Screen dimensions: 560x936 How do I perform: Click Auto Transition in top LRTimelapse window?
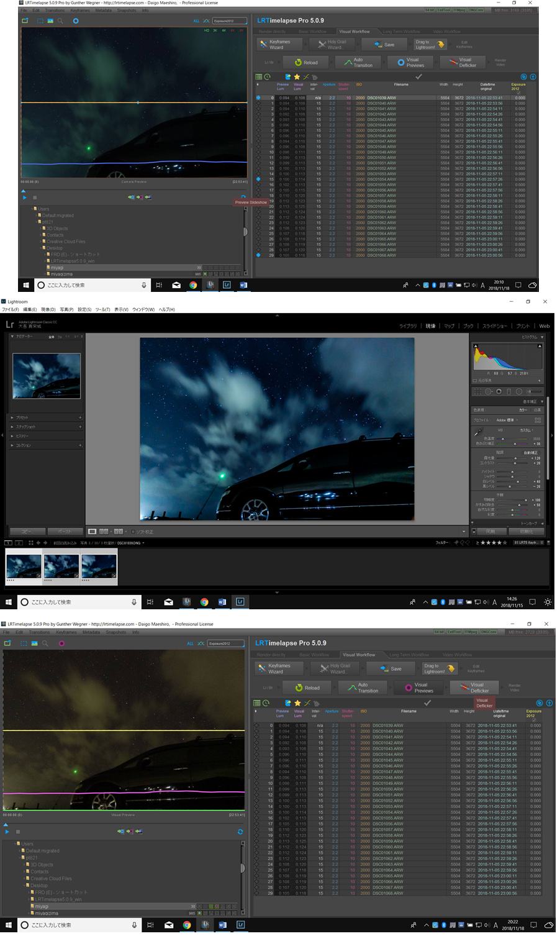point(358,62)
